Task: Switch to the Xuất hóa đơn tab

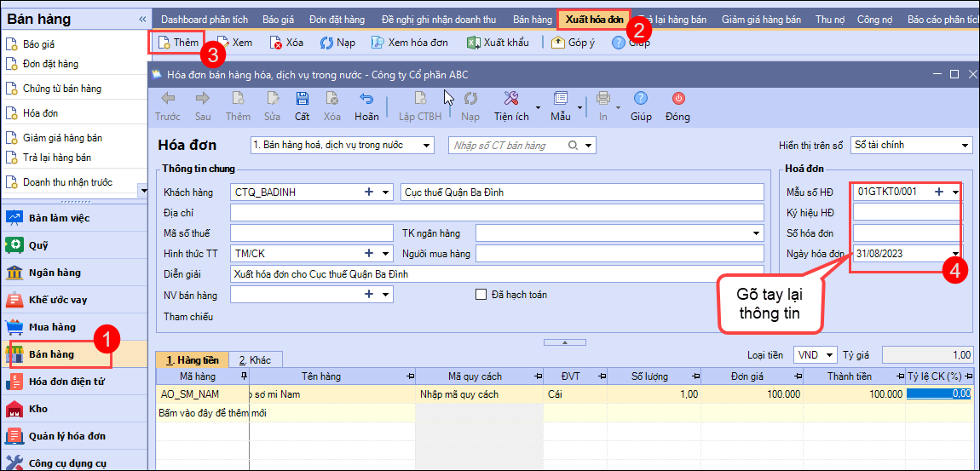Action: pos(593,19)
